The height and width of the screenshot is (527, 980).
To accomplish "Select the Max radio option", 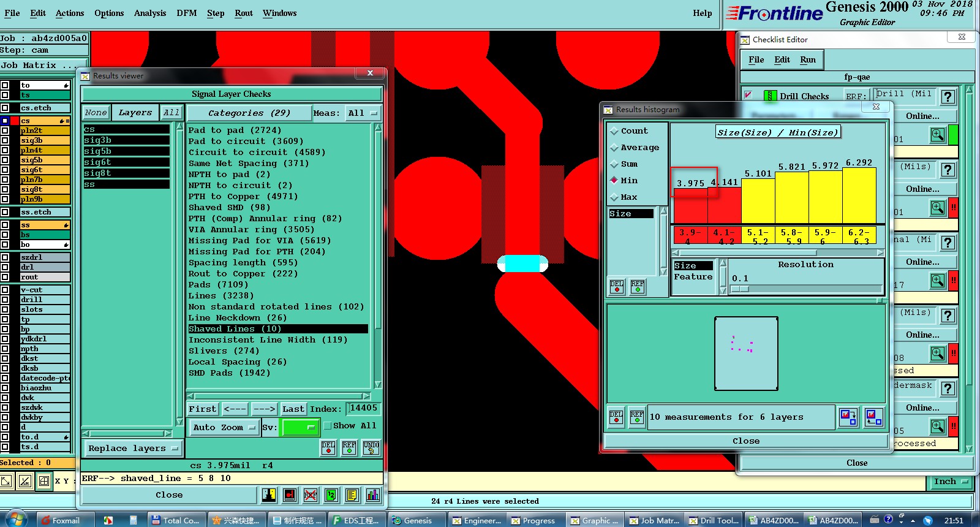I will pos(614,197).
